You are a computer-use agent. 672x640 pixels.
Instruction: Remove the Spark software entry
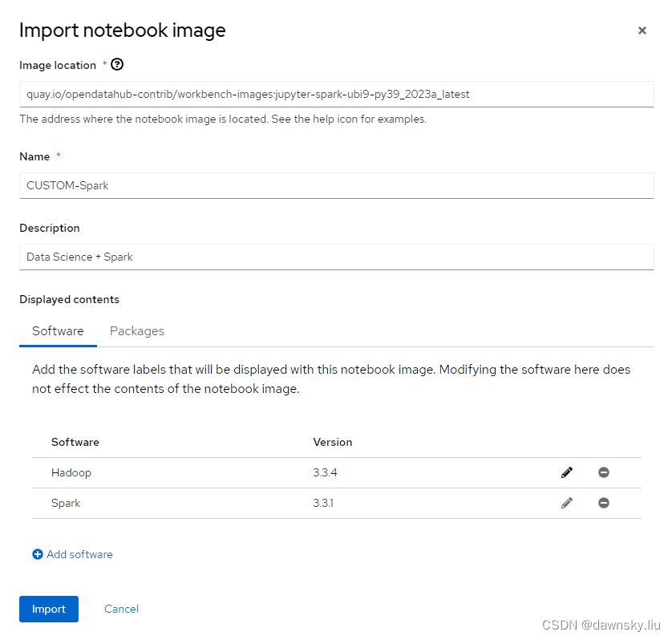[604, 503]
